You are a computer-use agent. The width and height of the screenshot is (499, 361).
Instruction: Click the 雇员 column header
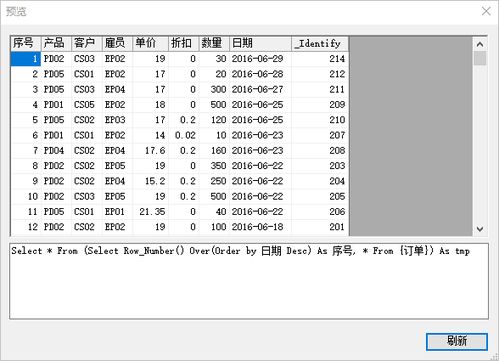(x=118, y=43)
